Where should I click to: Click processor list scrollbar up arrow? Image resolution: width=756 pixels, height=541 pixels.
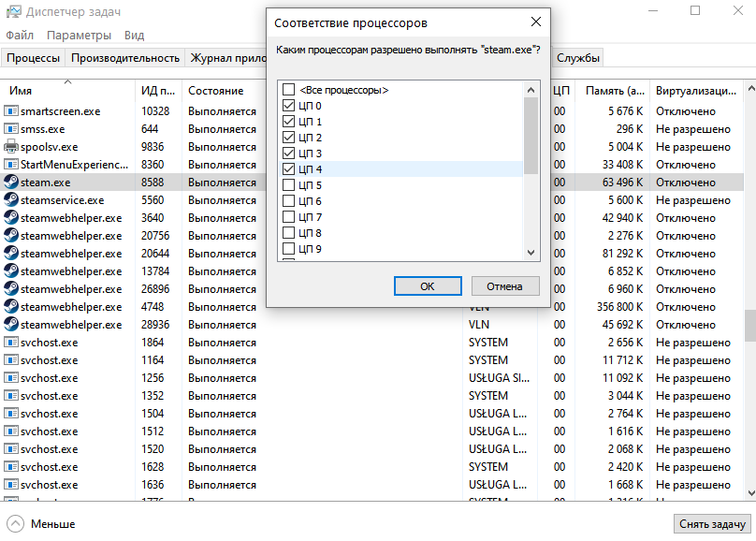click(x=531, y=90)
